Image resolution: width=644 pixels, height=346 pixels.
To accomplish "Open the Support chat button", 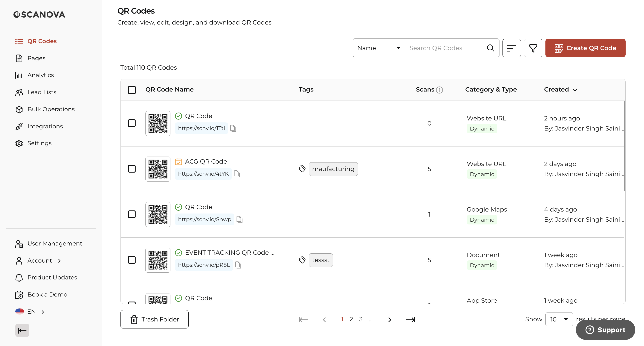I will tap(605, 330).
